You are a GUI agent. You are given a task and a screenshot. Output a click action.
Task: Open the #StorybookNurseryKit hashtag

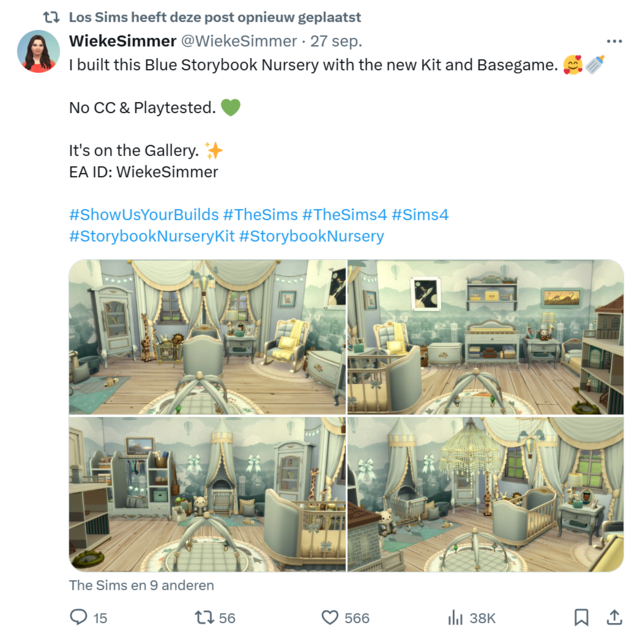click(x=152, y=236)
